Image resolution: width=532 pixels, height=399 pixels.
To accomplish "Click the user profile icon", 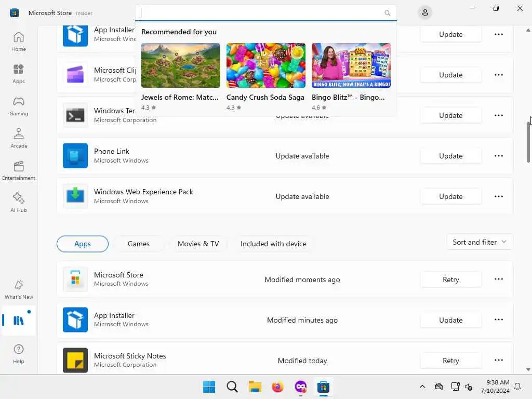I will coord(425,13).
